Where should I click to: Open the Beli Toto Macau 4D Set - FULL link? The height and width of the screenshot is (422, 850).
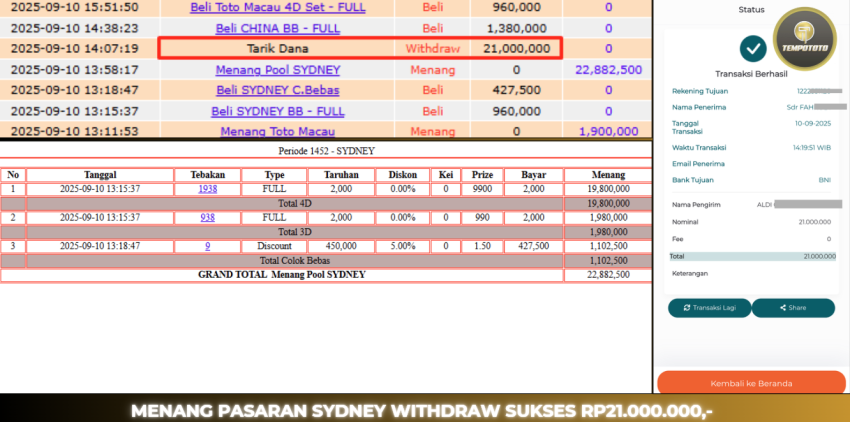click(x=278, y=8)
